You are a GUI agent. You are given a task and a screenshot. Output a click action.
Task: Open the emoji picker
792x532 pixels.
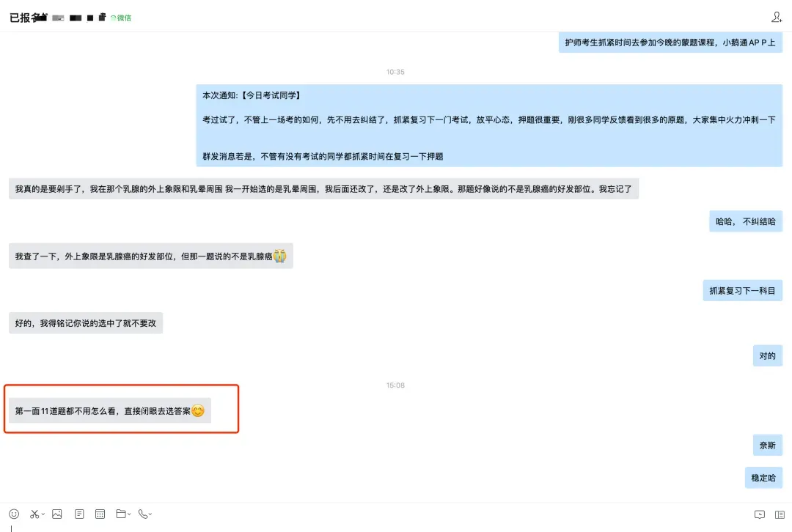(14, 514)
